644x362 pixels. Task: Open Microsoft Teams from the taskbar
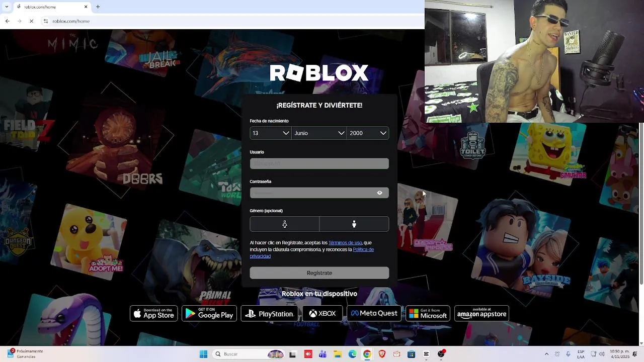coord(323,354)
